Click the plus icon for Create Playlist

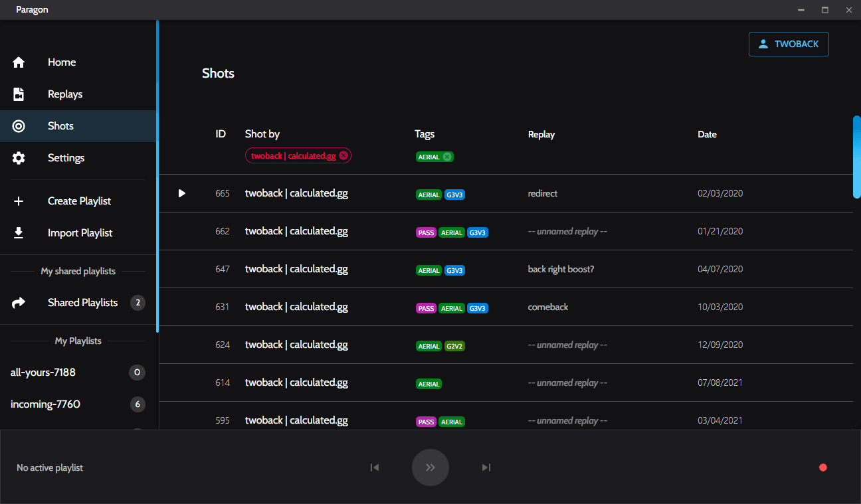click(x=19, y=201)
